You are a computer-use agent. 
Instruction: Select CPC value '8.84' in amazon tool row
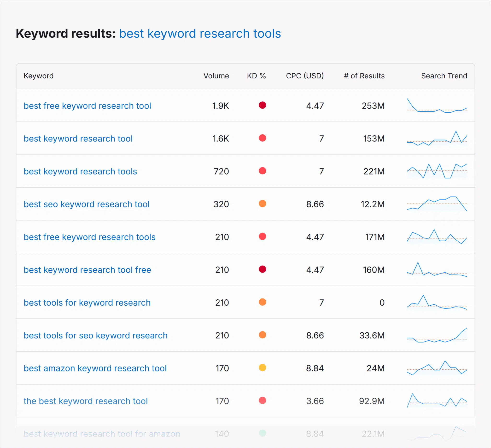tap(315, 368)
